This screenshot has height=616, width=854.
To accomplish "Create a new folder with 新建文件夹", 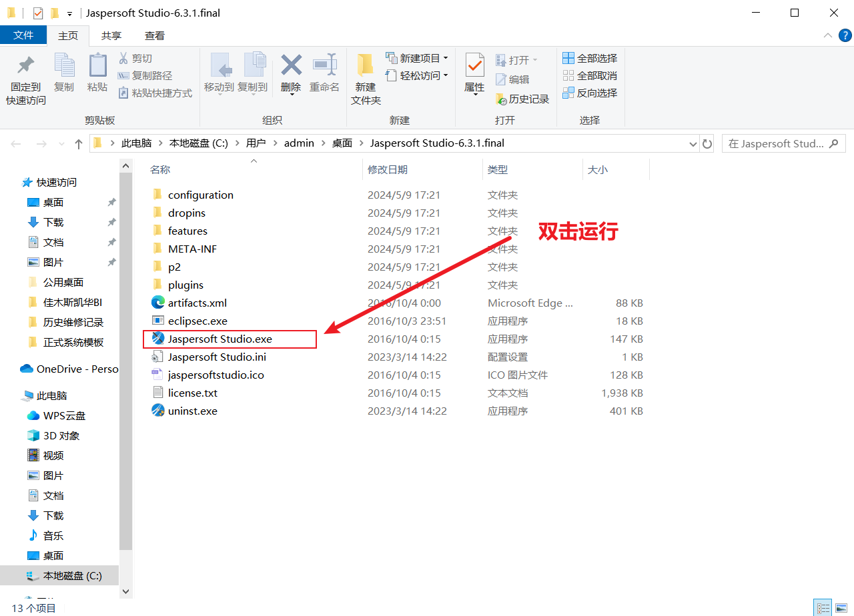I will 366,80.
